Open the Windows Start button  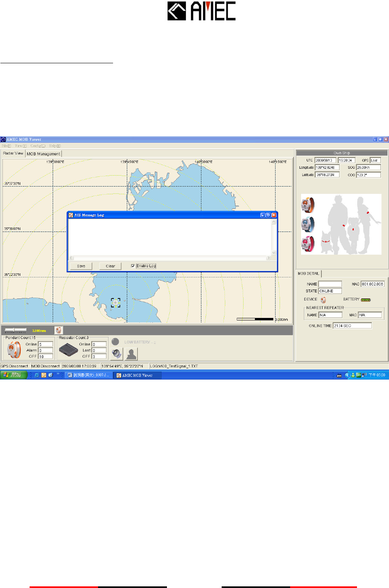click(x=13, y=375)
